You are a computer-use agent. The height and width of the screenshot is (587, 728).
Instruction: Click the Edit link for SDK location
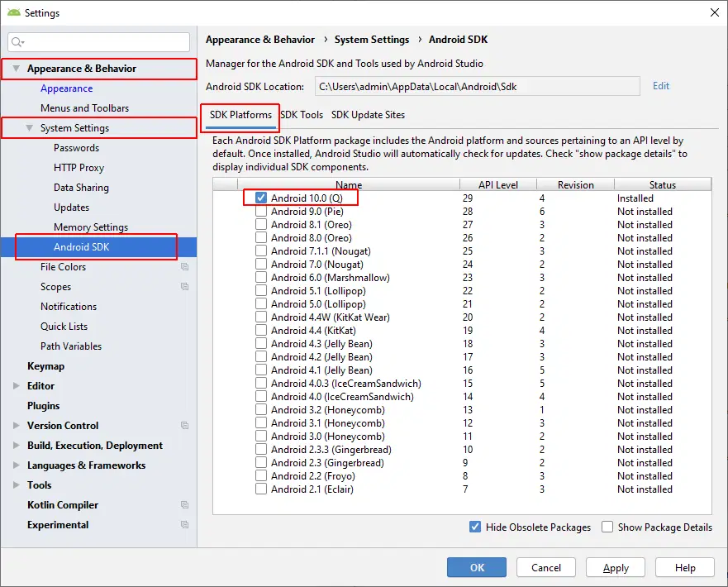(x=661, y=86)
